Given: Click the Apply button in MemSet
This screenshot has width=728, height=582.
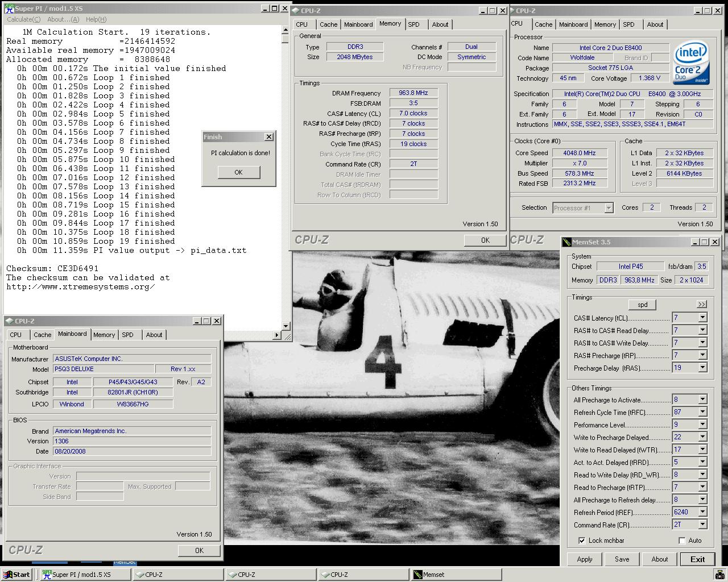Looking at the screenshot, I should pos(584,559).
